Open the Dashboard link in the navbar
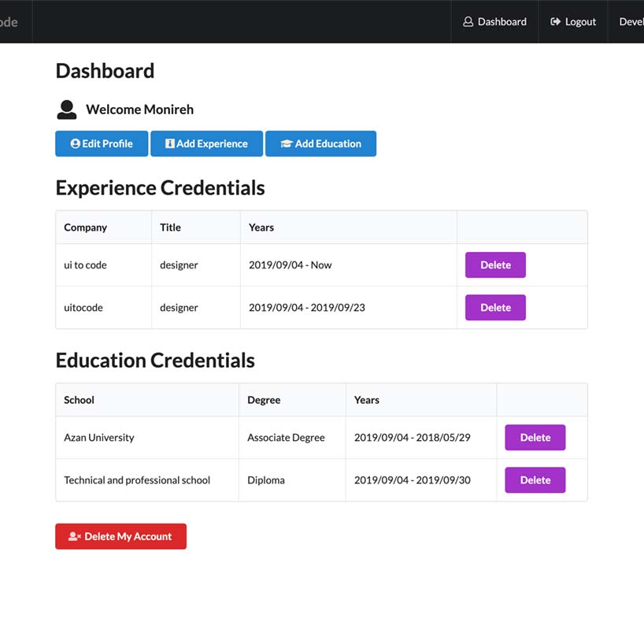Screen dimensions: 644x644 point(502,22)
